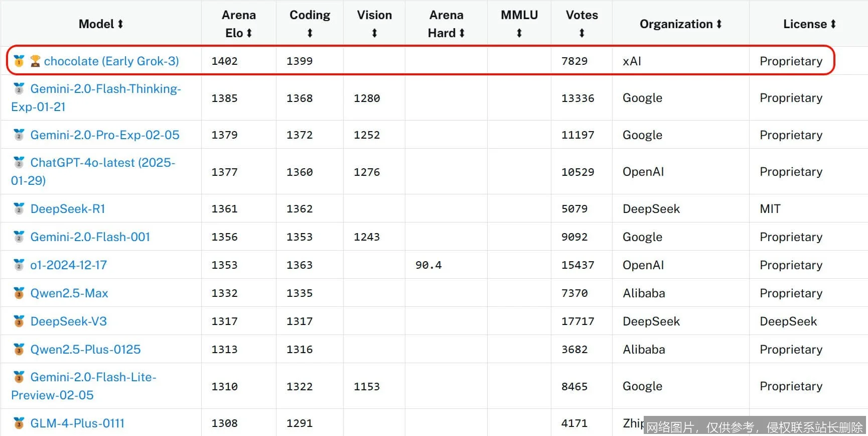Select the o1-2024-12-17 model link
This screenshot has width=868, height=436.
69,265
